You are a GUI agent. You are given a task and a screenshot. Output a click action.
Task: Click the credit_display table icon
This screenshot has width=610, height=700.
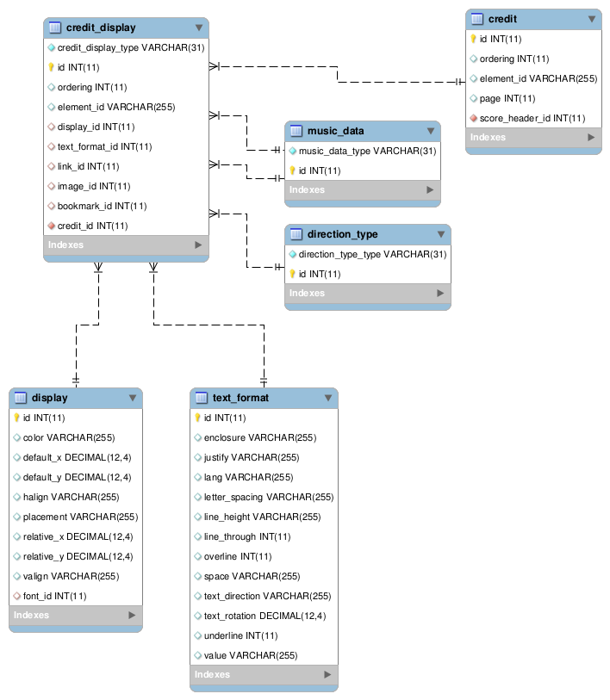(x=55, y=28)
